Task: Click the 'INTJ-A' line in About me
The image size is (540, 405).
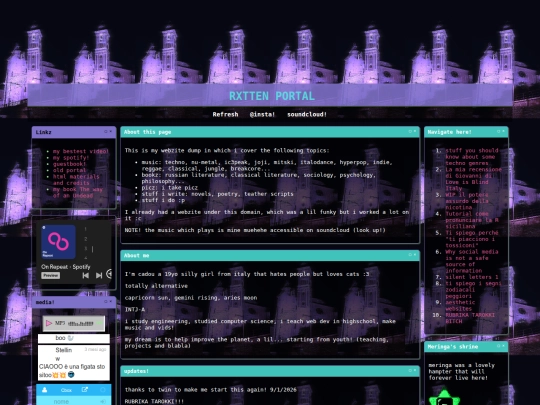Action: pos(135,309)
